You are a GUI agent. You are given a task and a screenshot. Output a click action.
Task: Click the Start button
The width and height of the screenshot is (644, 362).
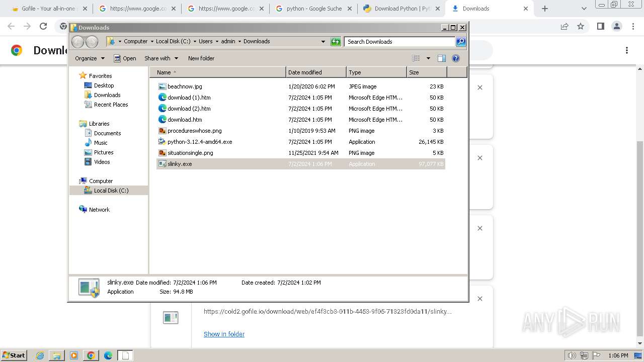point(14,355)
